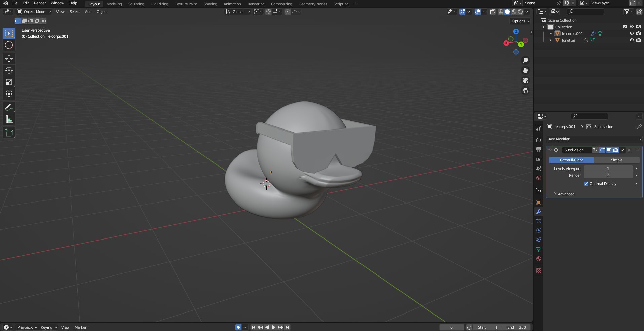The width and height of the screenshot is (644, 331).
Task: Open the Output properties tab
Action: click(x=539, y=149)
